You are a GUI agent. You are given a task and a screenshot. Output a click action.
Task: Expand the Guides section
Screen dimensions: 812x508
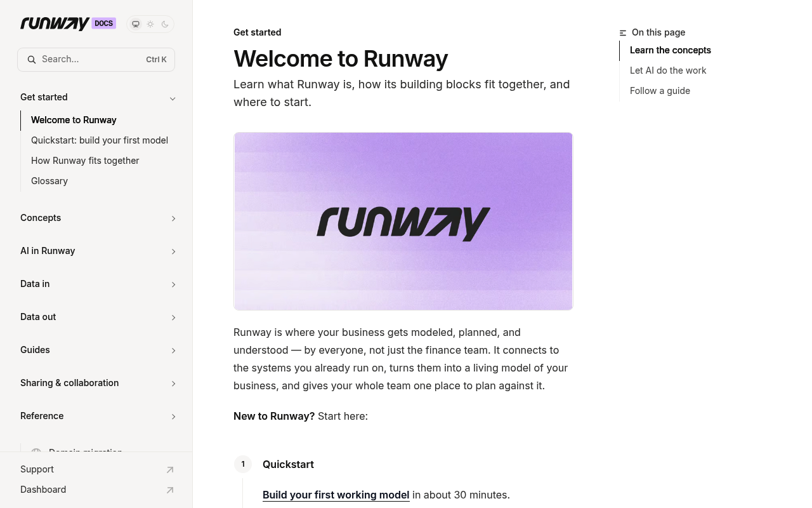98,350
